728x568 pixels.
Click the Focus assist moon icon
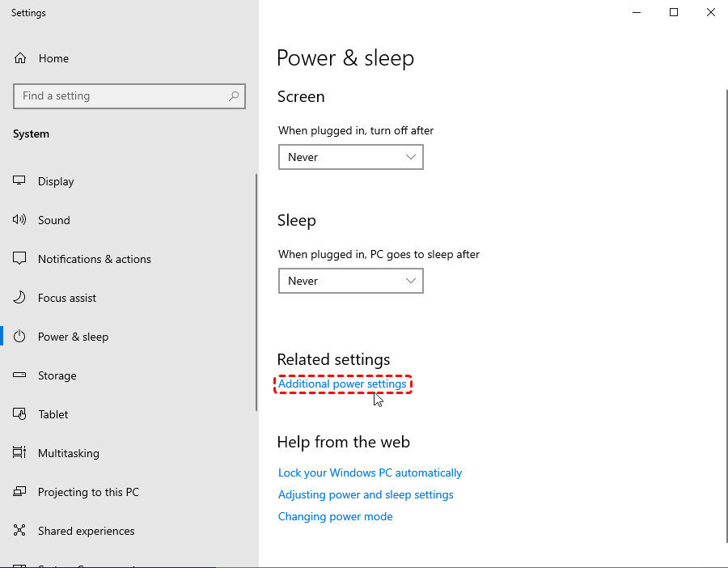(x=19, y=297)
